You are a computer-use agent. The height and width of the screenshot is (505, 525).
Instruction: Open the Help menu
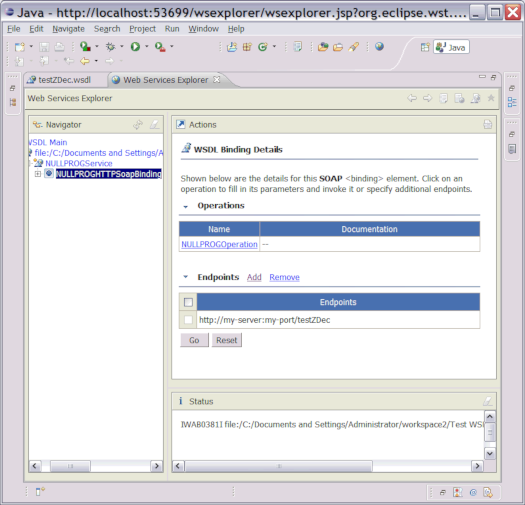tap(236, 29)
